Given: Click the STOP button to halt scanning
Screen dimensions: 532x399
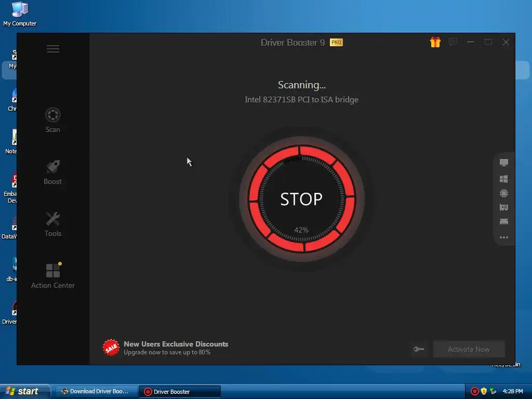Looking at the screenshot, I should coord(301,199).
